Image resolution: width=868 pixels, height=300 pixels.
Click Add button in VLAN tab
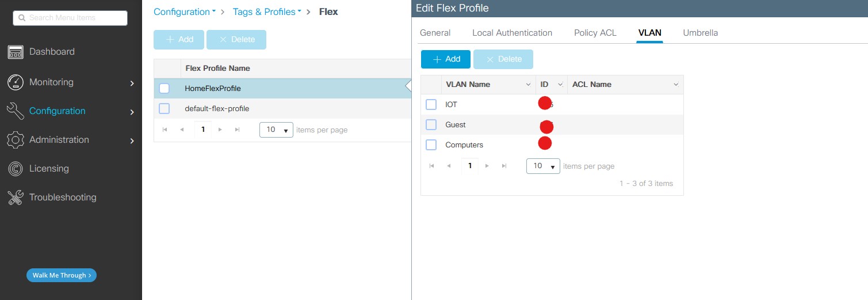point(446,59)
